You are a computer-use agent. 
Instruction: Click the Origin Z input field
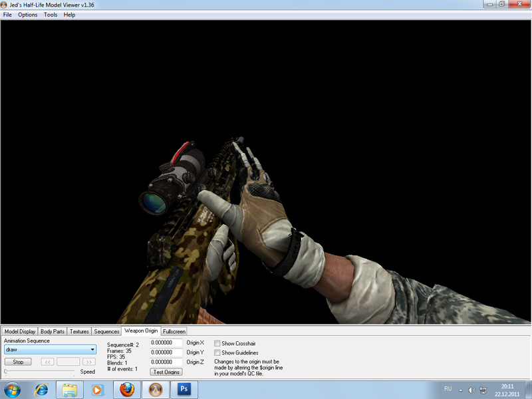pos(166,362)
